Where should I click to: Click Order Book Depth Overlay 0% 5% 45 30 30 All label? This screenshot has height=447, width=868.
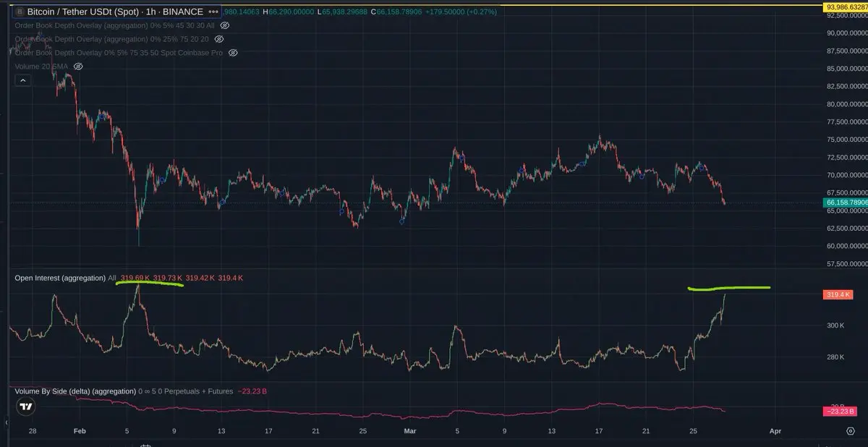point(113,25)
